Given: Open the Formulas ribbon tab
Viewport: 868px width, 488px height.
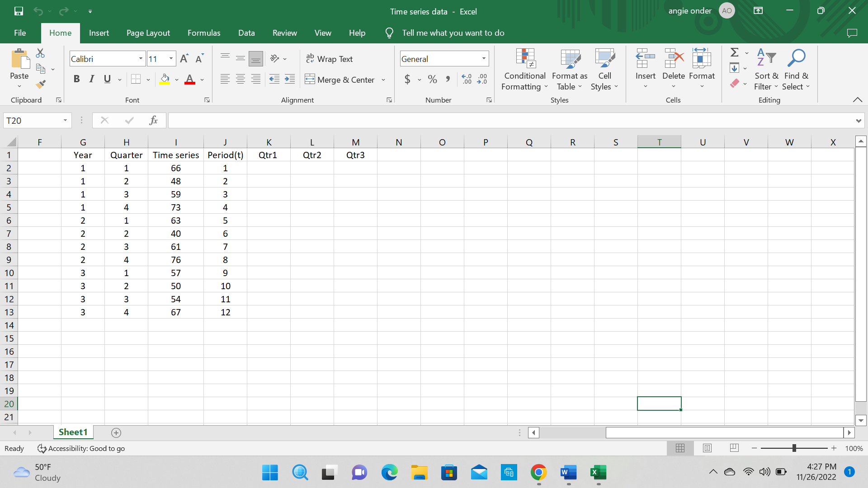Looking at the screenshot, I should click(204, 33).
